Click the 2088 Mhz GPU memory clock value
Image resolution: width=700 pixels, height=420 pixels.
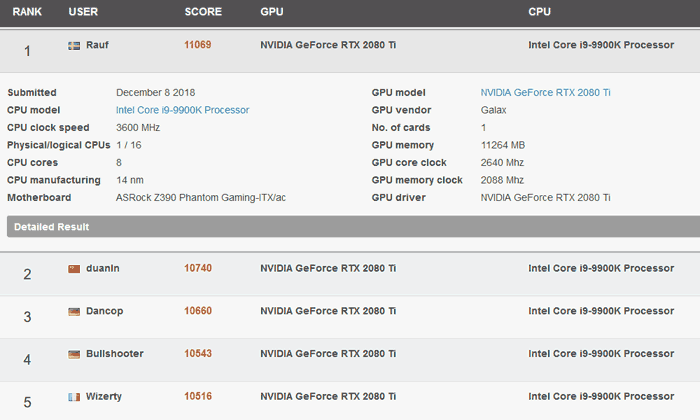(x=502, y=180)
